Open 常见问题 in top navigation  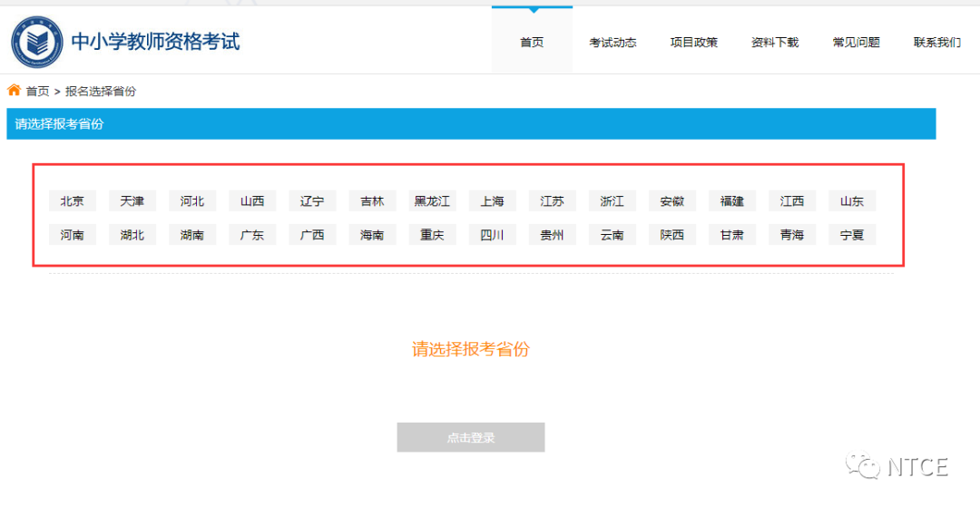856,43
